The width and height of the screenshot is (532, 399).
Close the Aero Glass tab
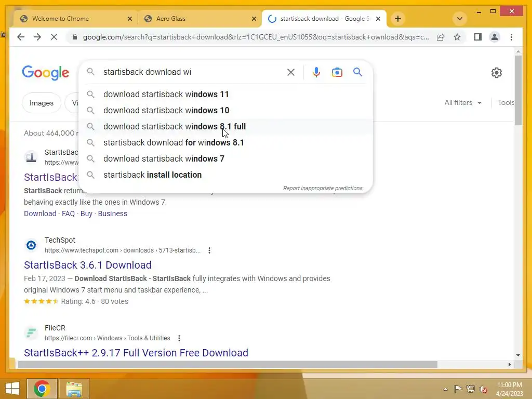coord(254,19)
